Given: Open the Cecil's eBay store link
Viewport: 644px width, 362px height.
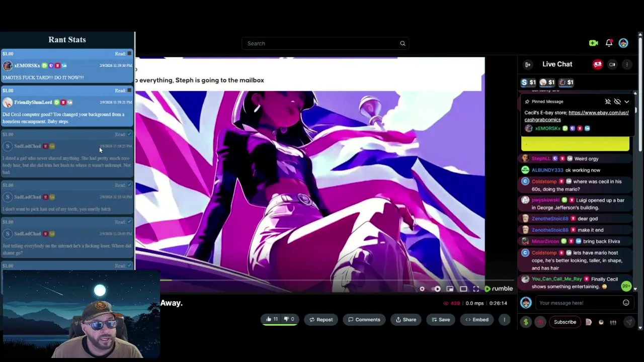Looking at the screenshot, I should click(577, 116).
